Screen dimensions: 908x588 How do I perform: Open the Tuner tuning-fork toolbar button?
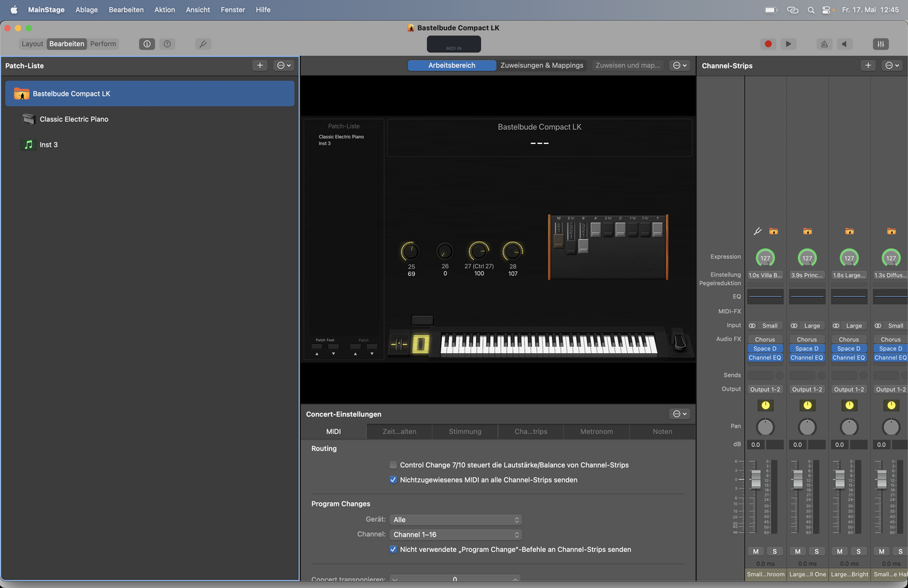click(203, 44)
